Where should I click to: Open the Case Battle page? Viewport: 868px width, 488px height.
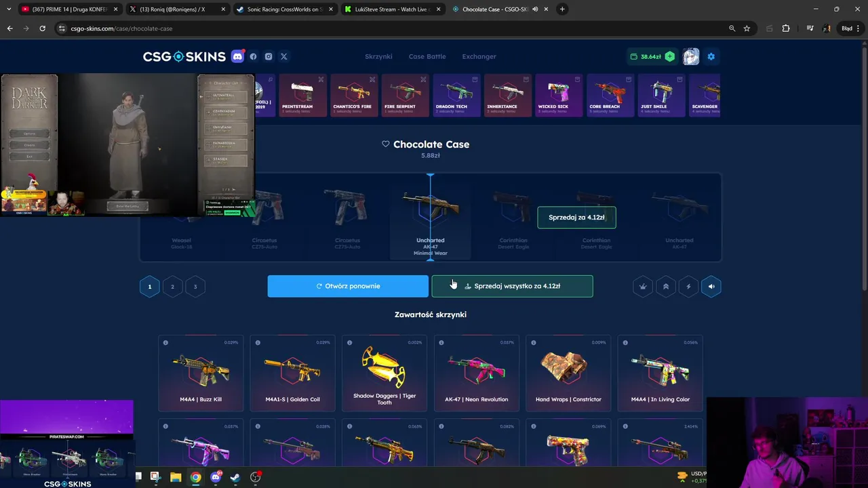click(x=427, y=56)
